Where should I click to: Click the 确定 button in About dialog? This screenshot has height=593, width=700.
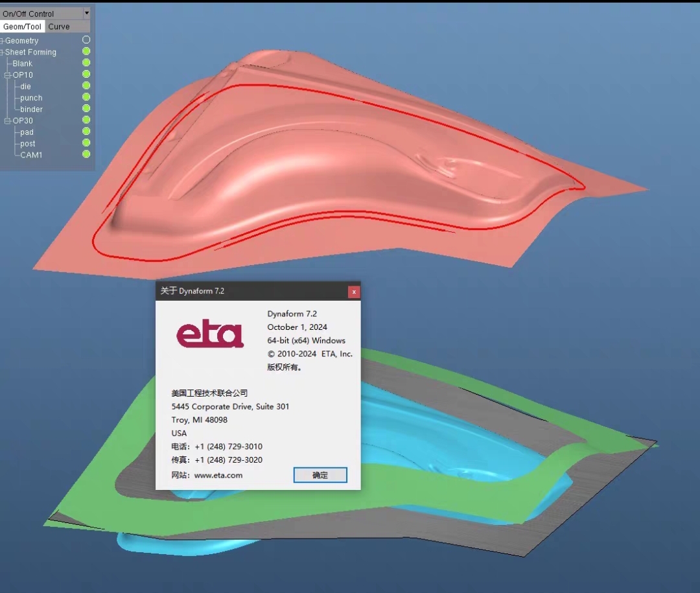[320, 475]
